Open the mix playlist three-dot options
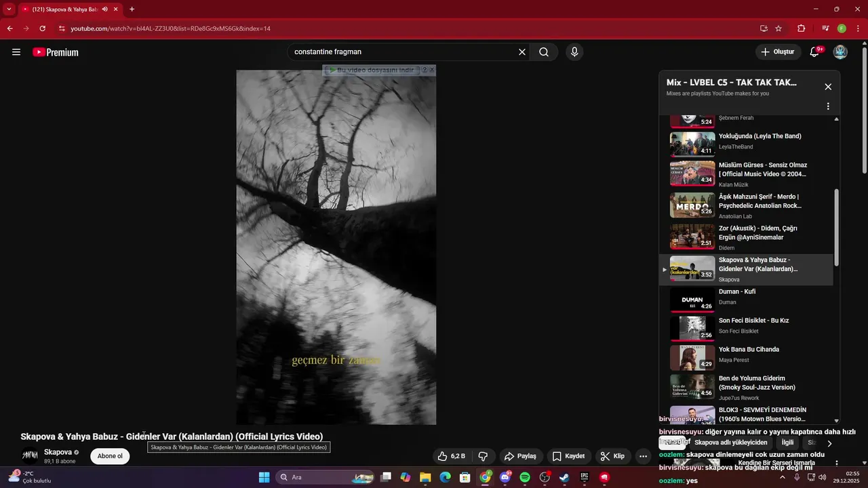 tap(827, 106)
